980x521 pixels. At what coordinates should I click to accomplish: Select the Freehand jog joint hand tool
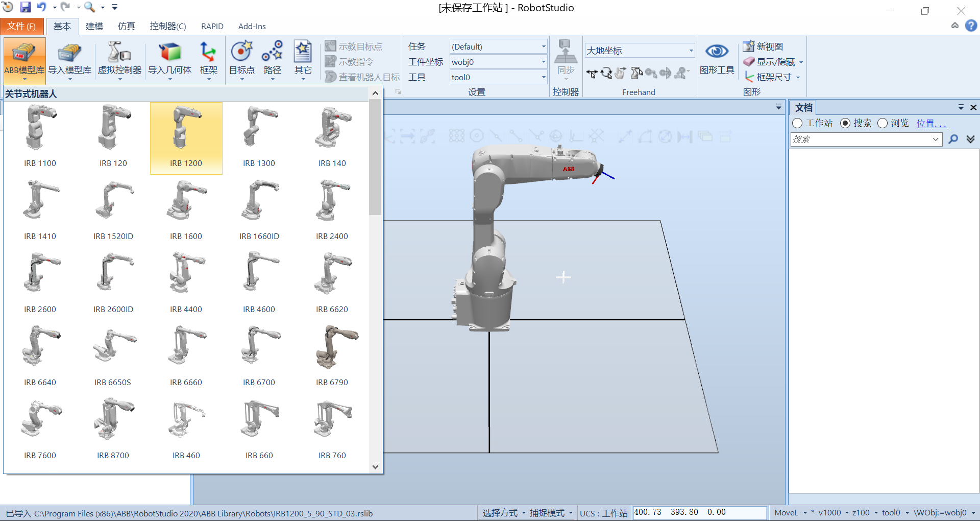point(621,74)
